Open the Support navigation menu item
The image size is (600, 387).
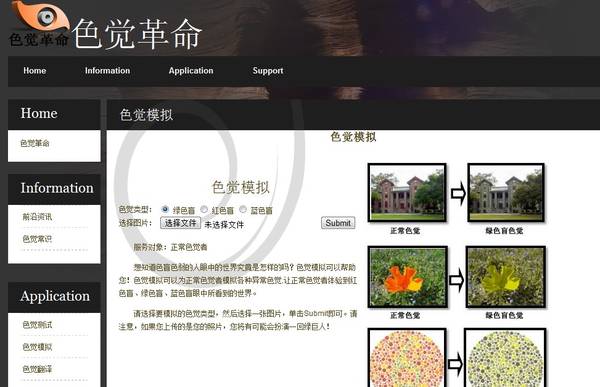268,71
